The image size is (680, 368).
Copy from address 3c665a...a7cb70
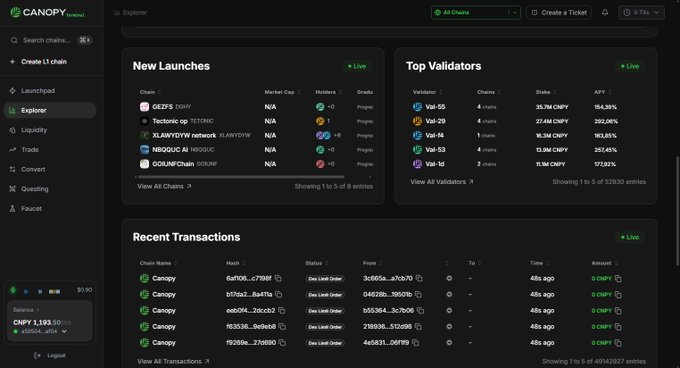coord(419,278)
